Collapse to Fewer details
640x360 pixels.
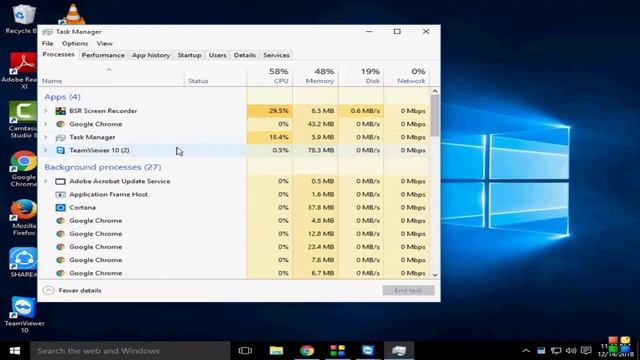72,290
